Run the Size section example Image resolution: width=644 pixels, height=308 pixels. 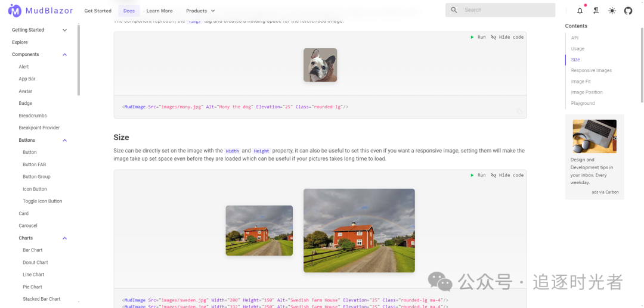(x=478, y=175)
